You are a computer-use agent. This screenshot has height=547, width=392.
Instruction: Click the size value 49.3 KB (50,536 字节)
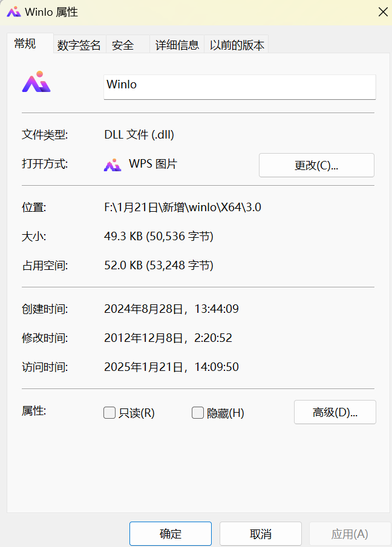click(x=158, y=236)
